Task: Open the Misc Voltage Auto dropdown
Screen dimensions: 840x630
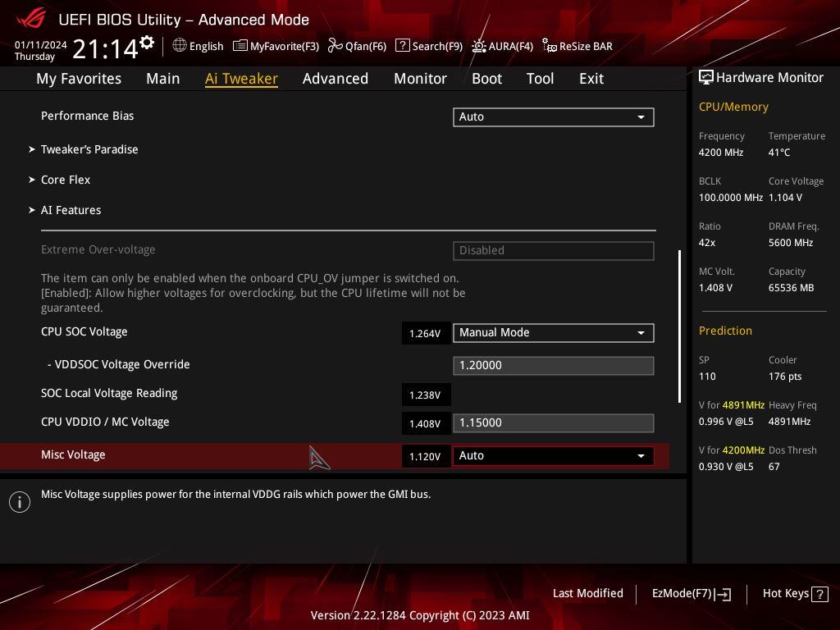Action: 554,456
